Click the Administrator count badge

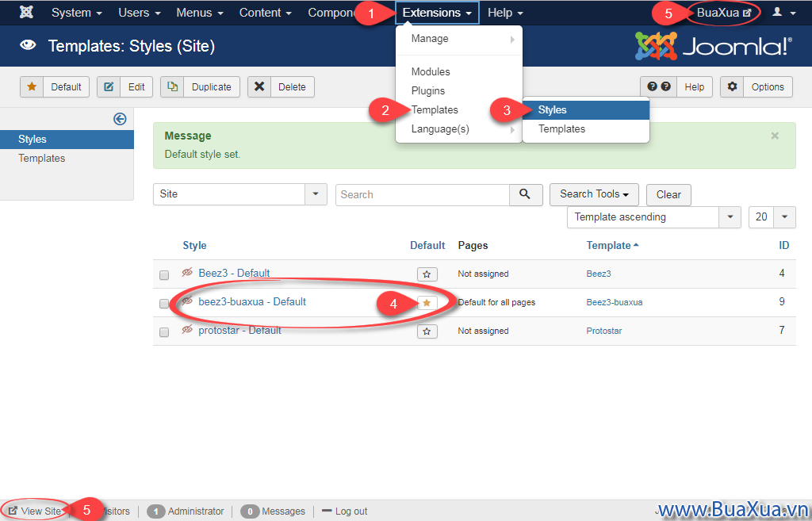[155, 511]
